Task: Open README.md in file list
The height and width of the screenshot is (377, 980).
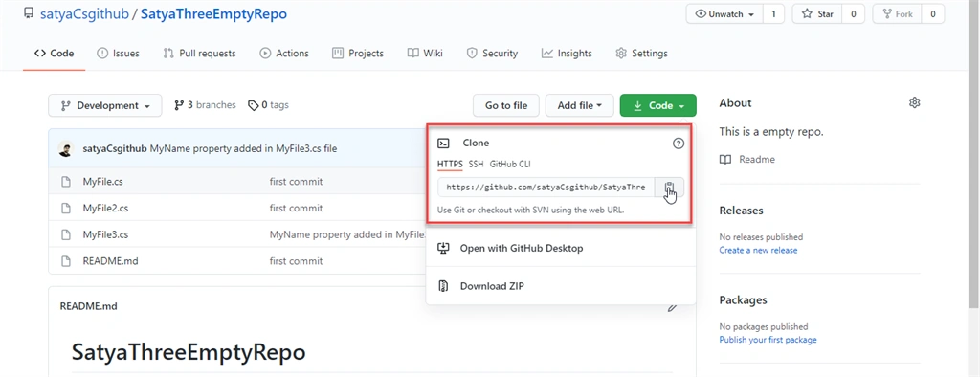Action: (x=111, y=261)
